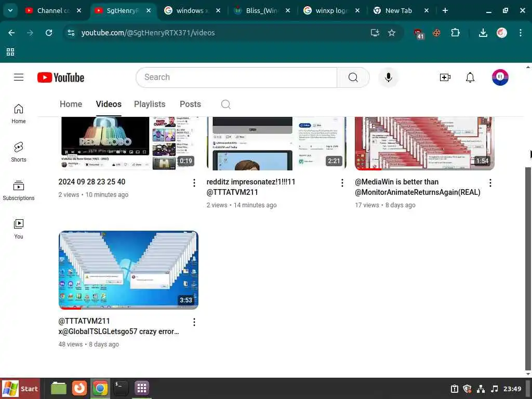Go to Home in the sidebar
The image size is (532, 399).
point(19,114)
